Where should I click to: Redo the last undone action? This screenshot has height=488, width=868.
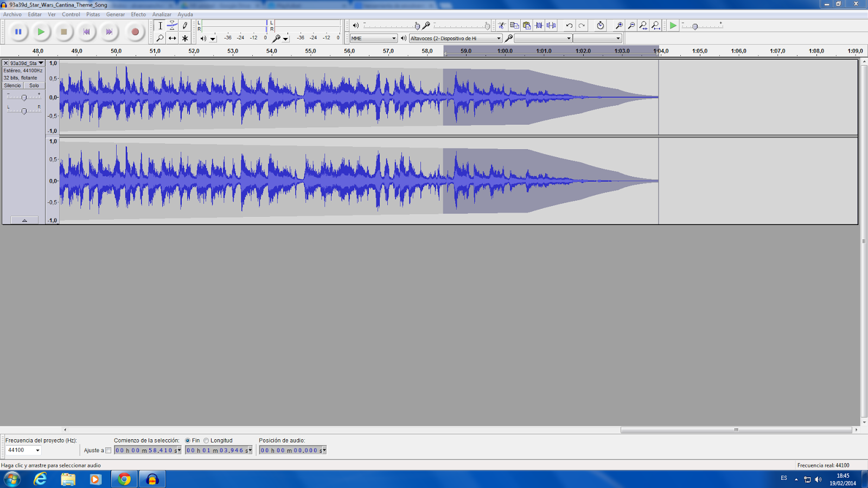point(582,25)
